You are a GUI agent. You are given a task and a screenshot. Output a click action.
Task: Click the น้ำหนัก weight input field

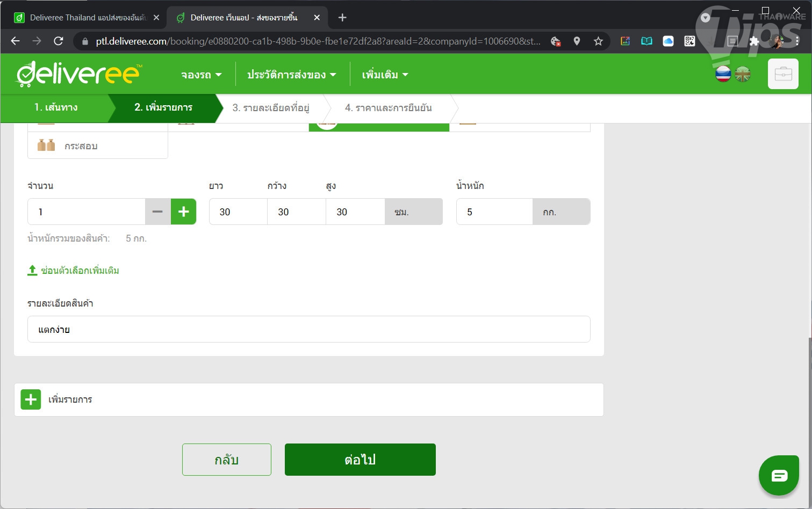[x=494, y=212]
